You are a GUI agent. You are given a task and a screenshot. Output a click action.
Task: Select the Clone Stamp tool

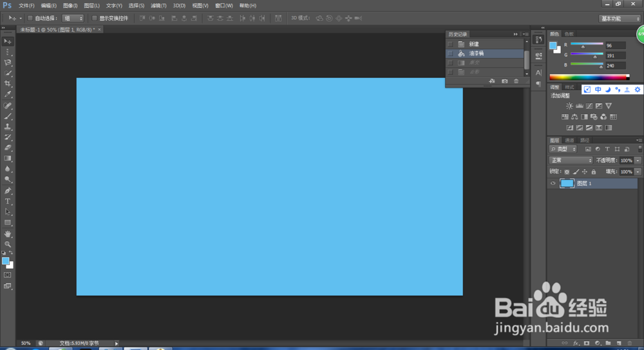[7, 127]
